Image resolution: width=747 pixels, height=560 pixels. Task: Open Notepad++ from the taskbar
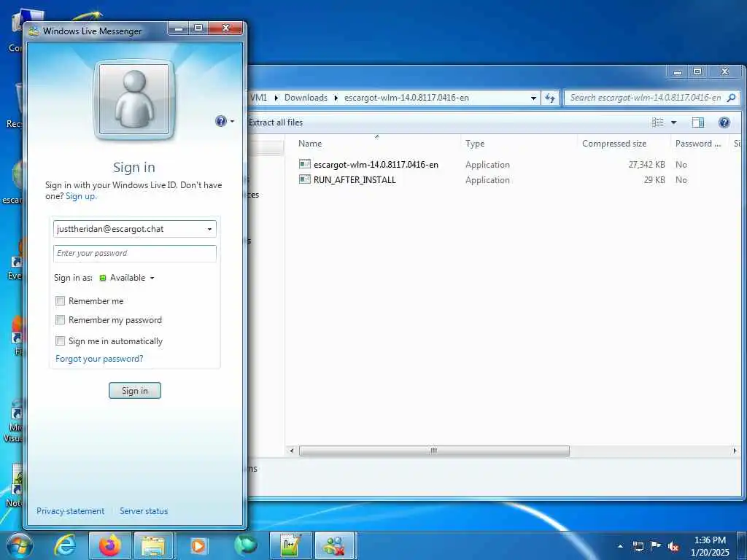(290, 545)
